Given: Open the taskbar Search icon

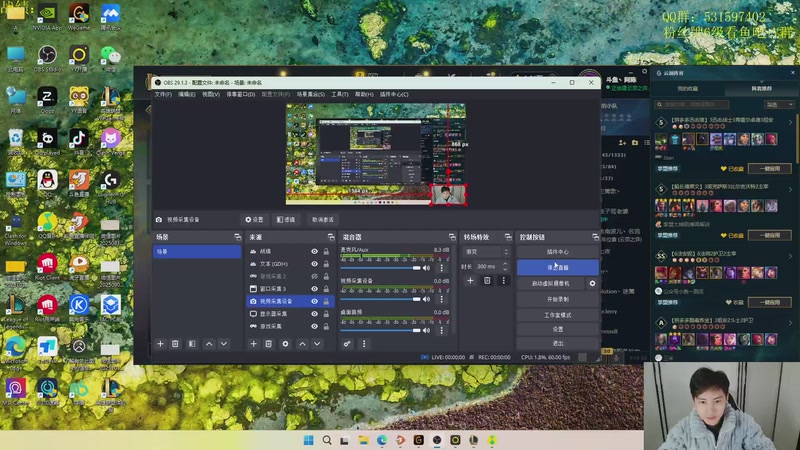Looking at the screenshot, I should (x=327, y=440).
